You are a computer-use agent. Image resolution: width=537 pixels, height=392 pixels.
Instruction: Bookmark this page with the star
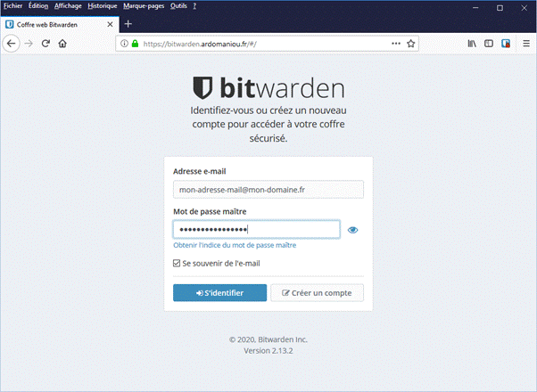[x=411, y=44]
